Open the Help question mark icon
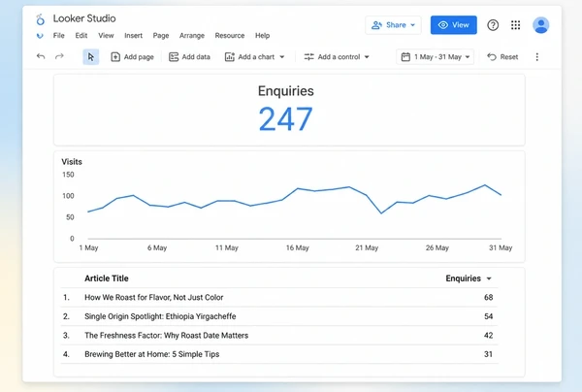 click(493, 25)
